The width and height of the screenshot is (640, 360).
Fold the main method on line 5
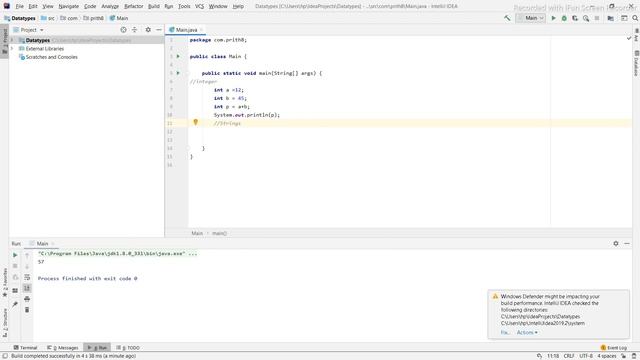coord(188,73)
